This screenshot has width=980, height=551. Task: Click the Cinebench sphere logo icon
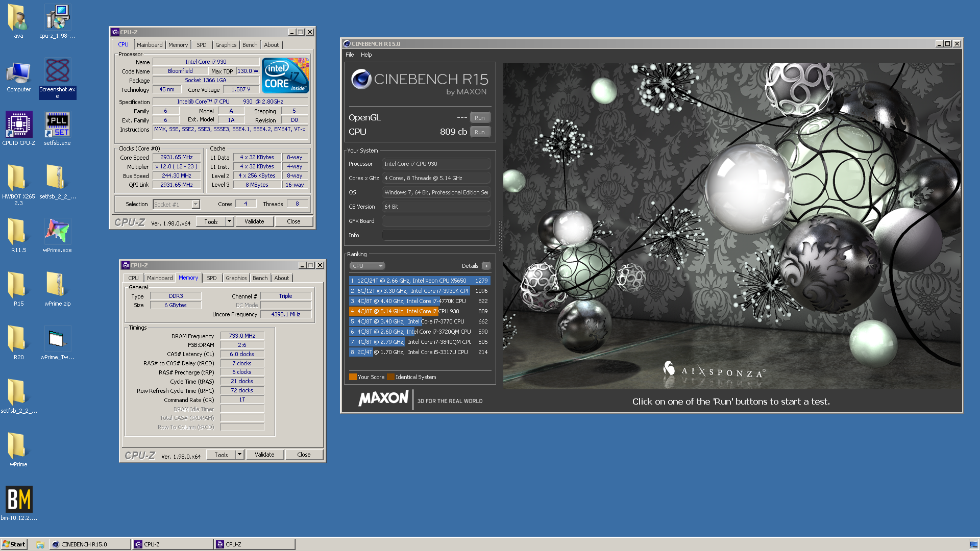361,80
